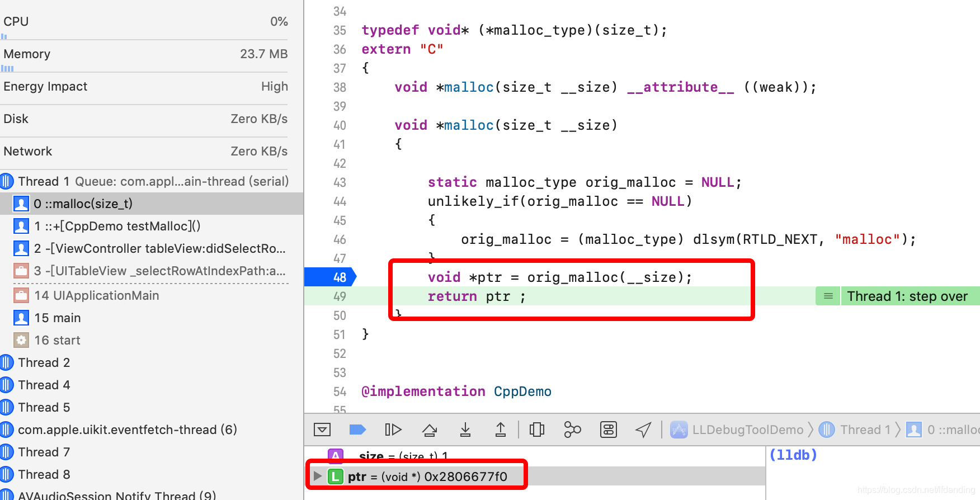This screenshot has height=500, width=980.
Task: Click the __attribute__ keyword on line 38
Action: (680, 87)
